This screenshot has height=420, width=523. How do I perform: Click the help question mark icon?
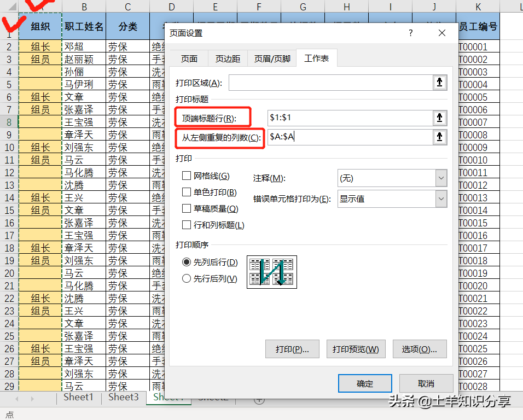point(411,33)
